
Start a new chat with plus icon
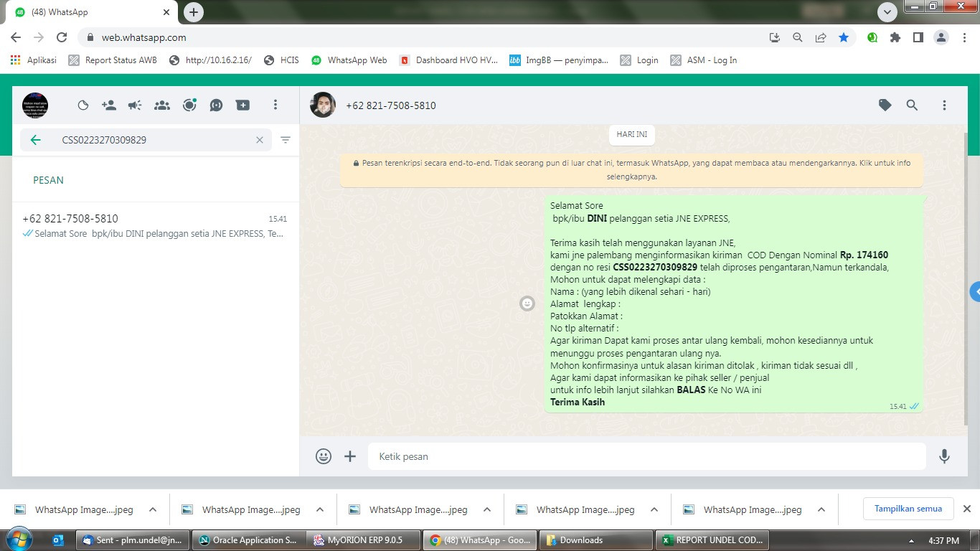pos(243,105)
